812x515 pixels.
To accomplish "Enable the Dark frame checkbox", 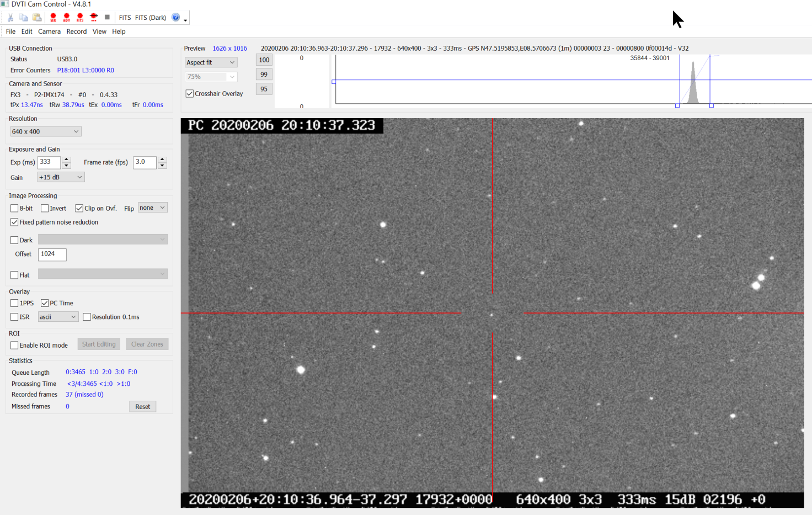I will (14, 240).
